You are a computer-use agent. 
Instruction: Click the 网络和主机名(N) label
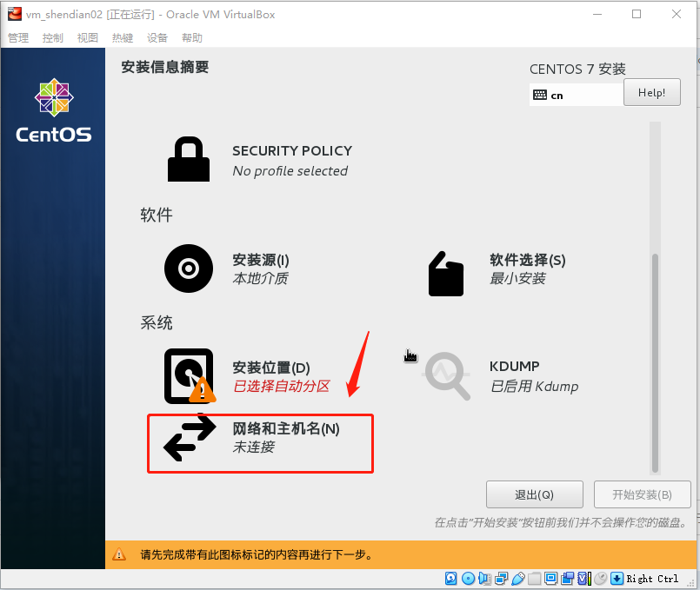286,428
